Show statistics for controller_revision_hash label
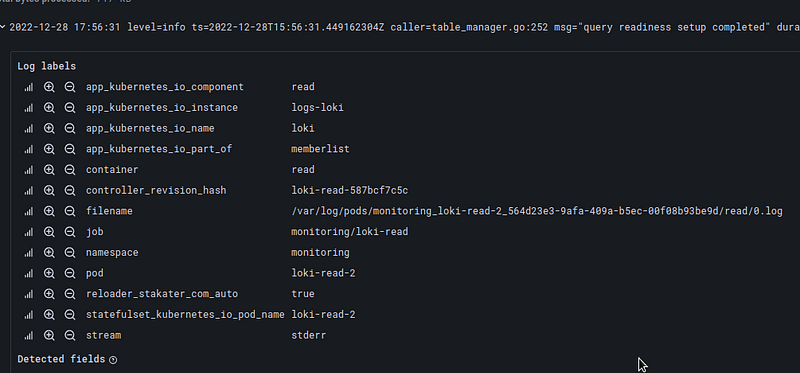Image resolution: width=800 pixels, height=373 pixels. [x=29, y=191]
